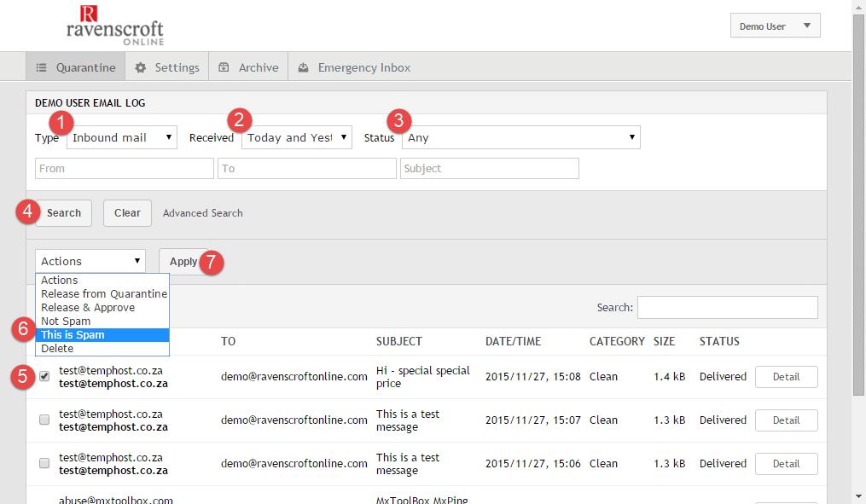This screenshot has width=866, height=504.
Task: Click the Ravenscroft Online logo
Action: (x=114, y=26)
